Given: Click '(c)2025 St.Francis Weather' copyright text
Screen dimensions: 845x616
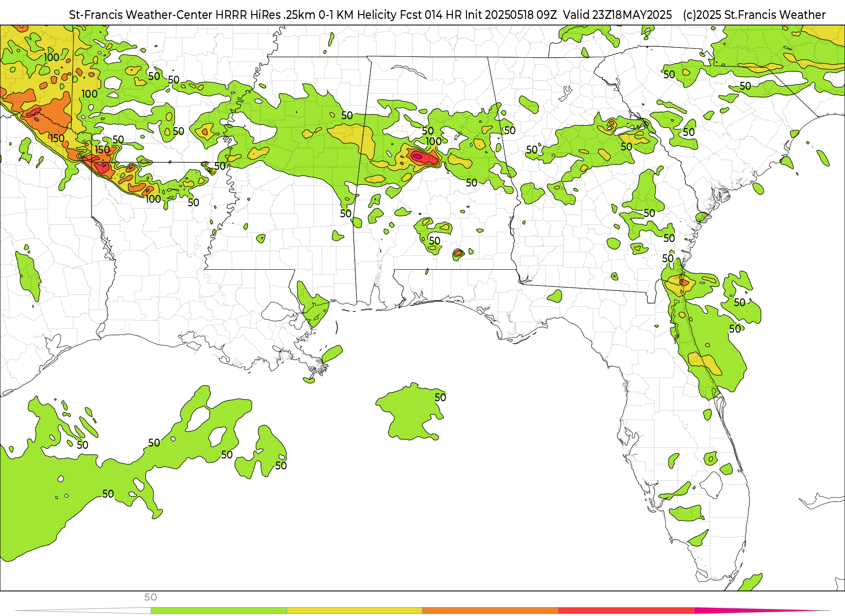Looking at the screenshot, I should (754, 15).
